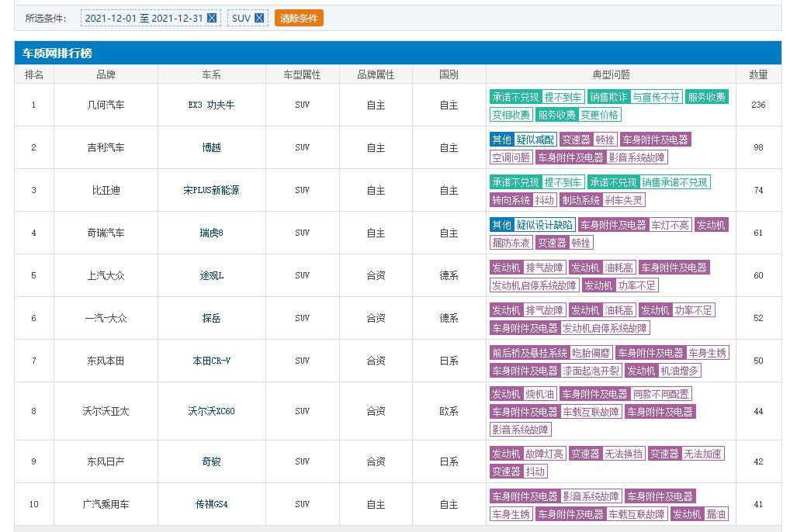This screenshot has width=790, height=532.
Task: Click the complaint count 236
Action: point(758,105)
